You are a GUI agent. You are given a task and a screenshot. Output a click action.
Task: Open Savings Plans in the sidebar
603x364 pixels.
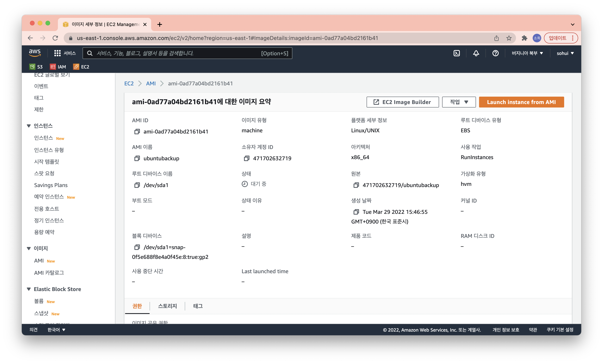51,185
